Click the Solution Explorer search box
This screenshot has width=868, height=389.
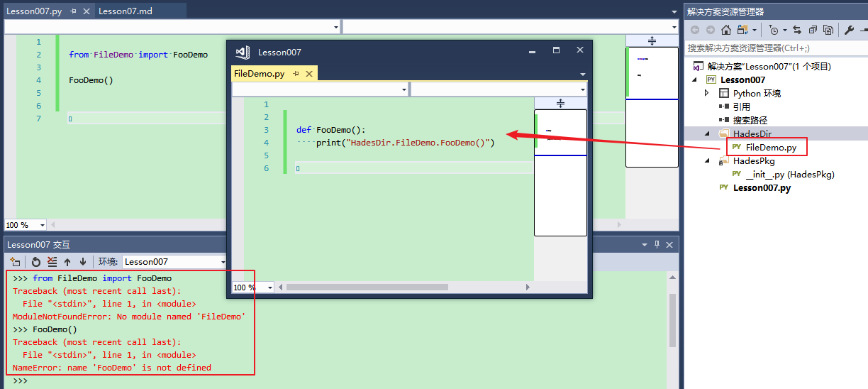pos(773,48)
